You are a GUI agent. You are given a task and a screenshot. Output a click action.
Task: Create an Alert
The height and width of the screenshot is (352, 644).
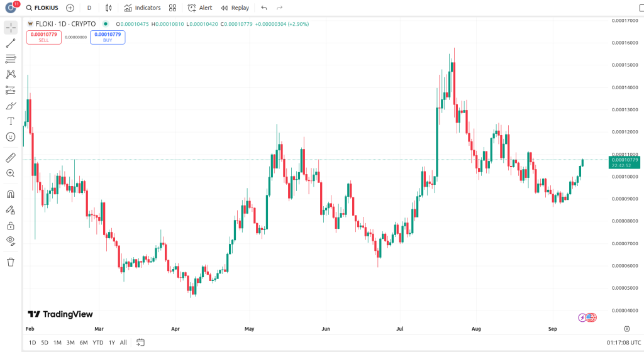pos(200,8)
